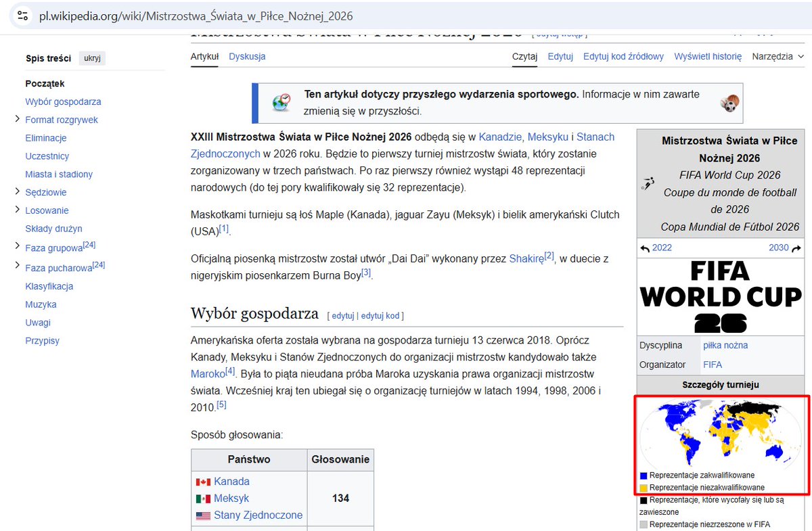Image resolution: width=812 pixels, height=531 pixels.
Task: Click the Mexico flag icon in voting table
Action: pos(203,499)
